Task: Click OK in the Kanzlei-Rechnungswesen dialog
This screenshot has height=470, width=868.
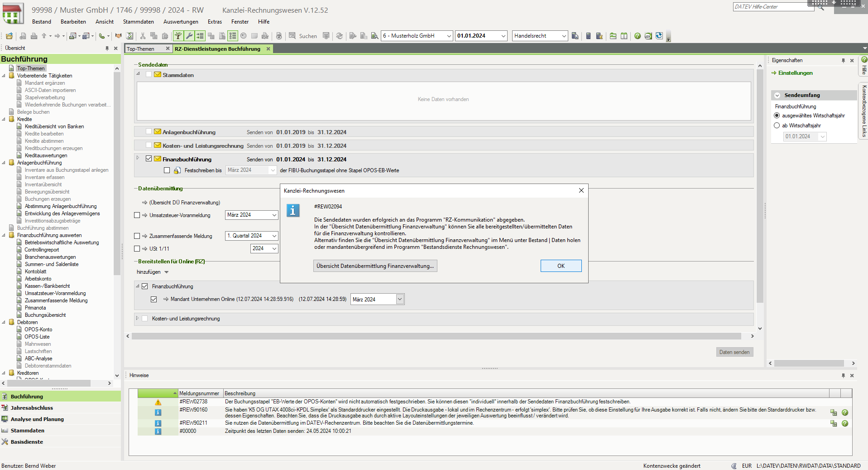Action: [x=561, y=266]
